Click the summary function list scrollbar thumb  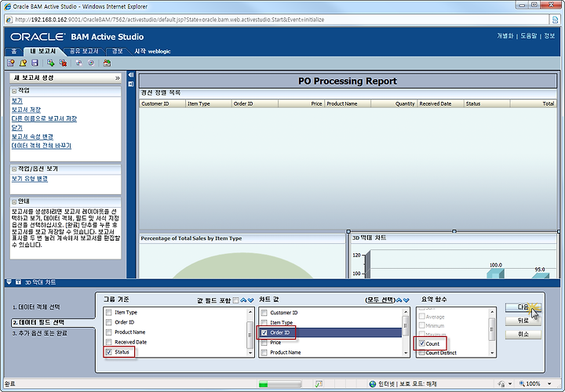coord(492,329)
